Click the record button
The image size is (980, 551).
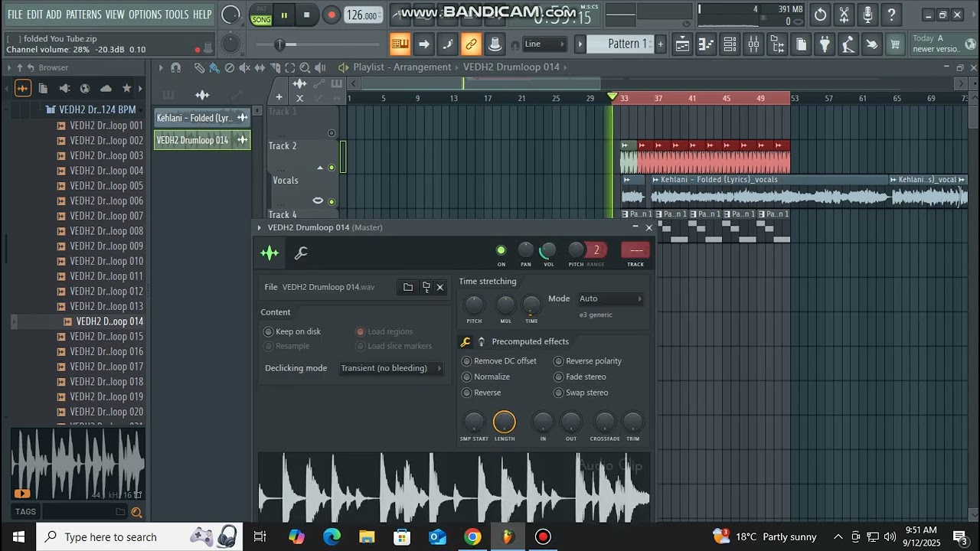click(x=331, y=15)
